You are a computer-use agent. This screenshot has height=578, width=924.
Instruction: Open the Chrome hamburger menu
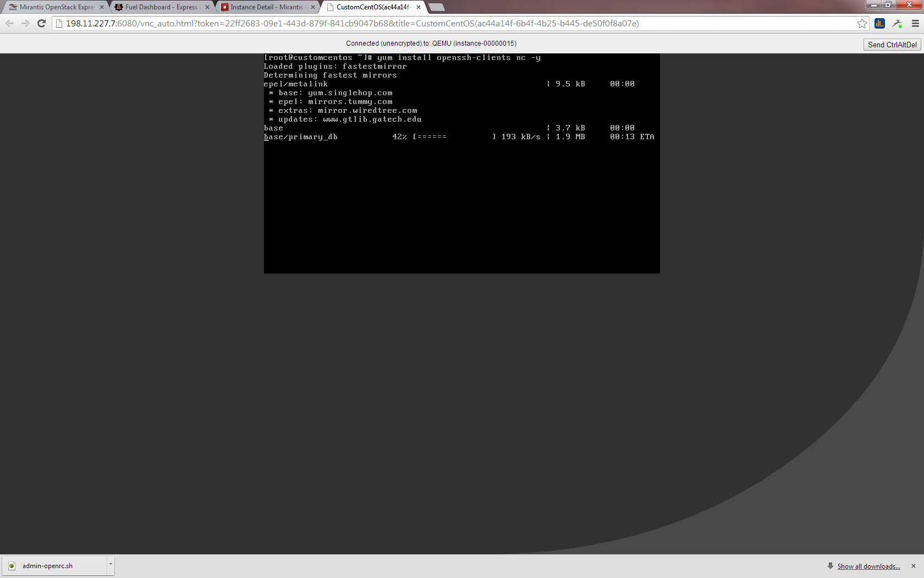point(915,23)
